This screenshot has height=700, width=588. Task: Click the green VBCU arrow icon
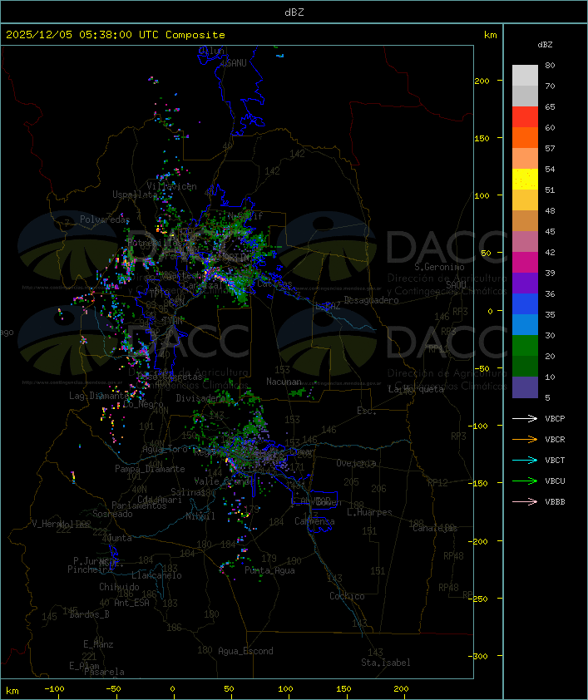coord(525,481)
